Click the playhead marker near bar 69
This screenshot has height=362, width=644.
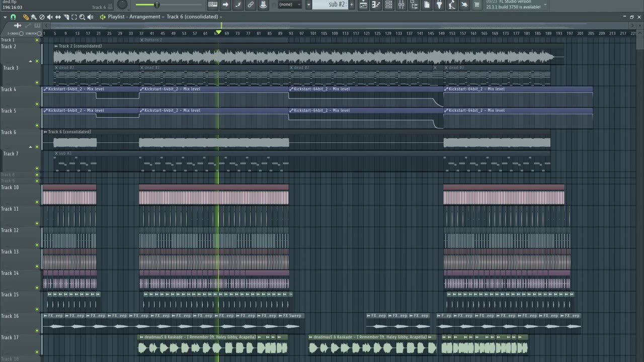pos(218,33)
